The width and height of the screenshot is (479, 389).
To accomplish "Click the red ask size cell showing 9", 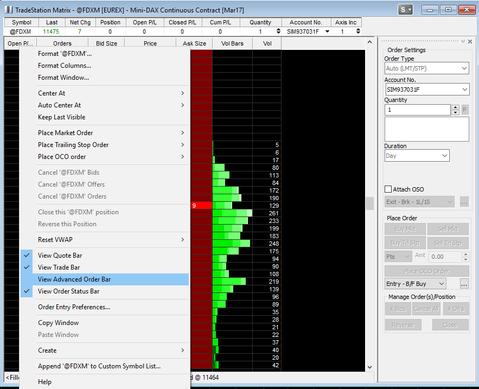I will (x=202, y=206).
